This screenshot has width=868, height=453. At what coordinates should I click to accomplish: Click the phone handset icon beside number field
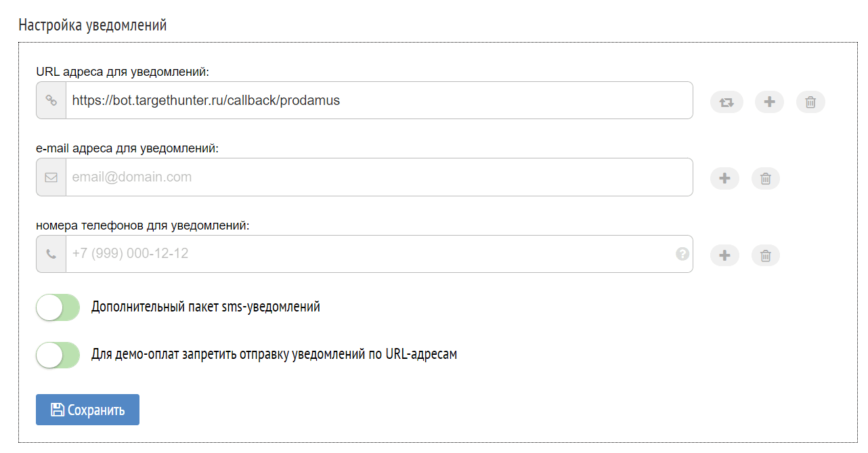click(x=51, y=255)
